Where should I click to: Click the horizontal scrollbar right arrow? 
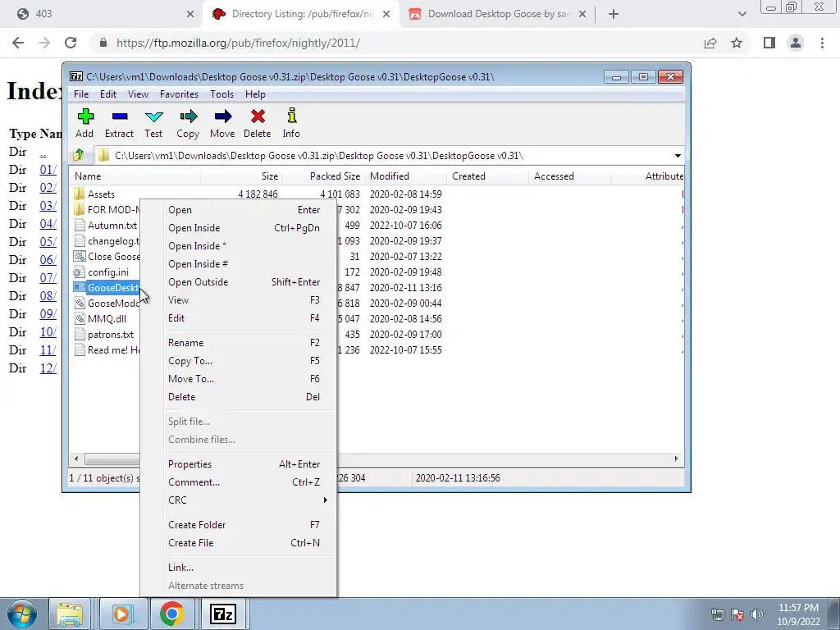tap(676, 459)
